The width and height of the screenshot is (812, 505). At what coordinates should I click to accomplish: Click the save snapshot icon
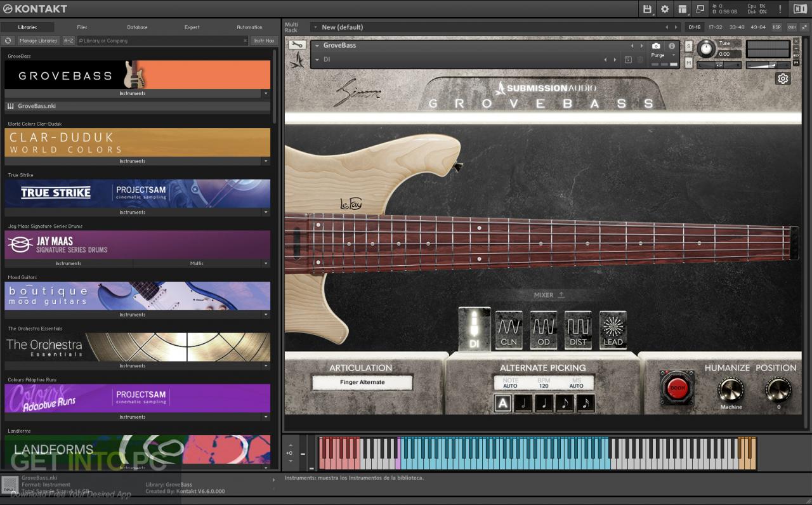[x=628, y=60]
